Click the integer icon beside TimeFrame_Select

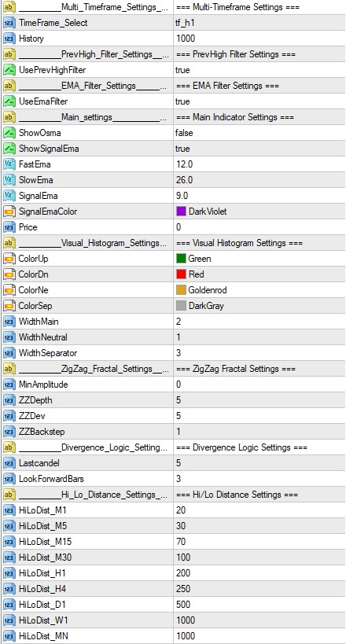(9, 23)
